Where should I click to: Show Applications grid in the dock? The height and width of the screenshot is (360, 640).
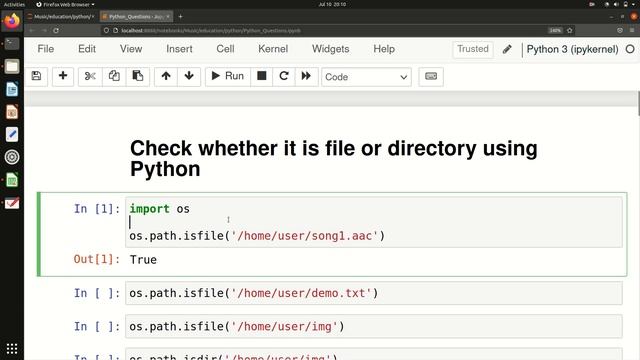coord(12,349)
